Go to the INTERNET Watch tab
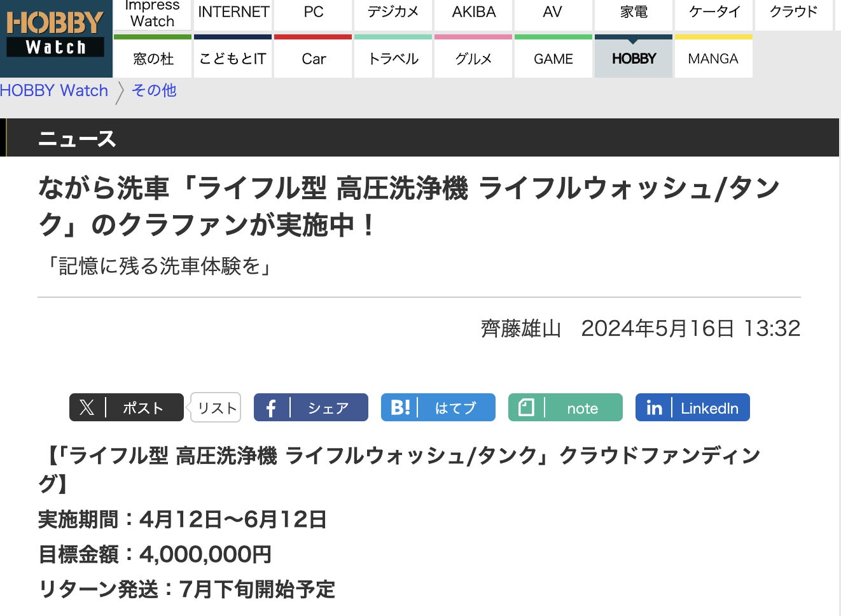The width and height of the screenshot is (841, 616). tap(233, 12)
